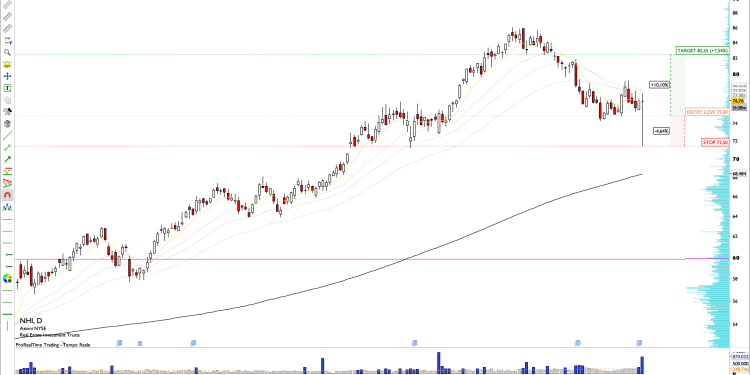Viewport: 750px width, 375px height.
Task: Click the 500.000 volume scale label
Action: point(739,363)
